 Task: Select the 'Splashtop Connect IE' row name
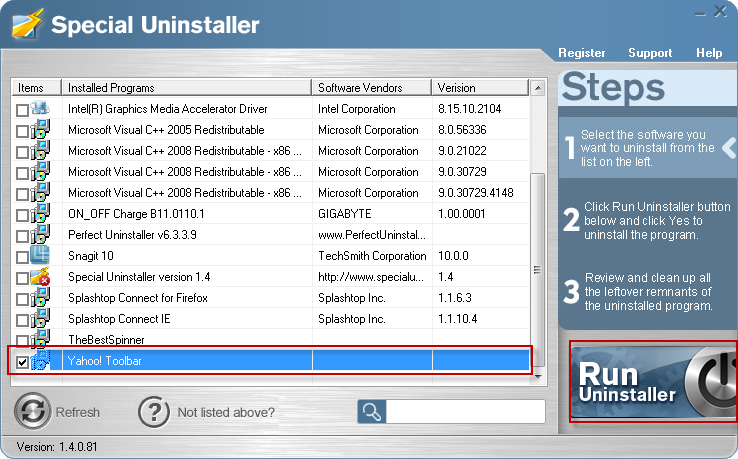pos(119,319)
